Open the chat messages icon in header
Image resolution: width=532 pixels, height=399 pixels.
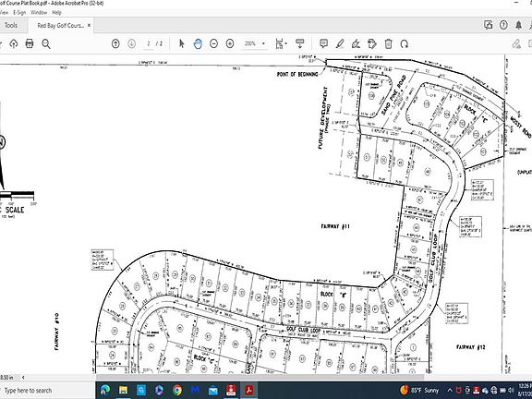click(x=489, y=25)
